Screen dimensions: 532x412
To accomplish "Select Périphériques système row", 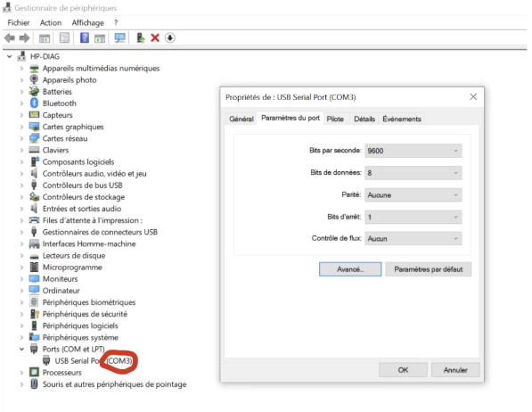I will [x=74, y=337].
